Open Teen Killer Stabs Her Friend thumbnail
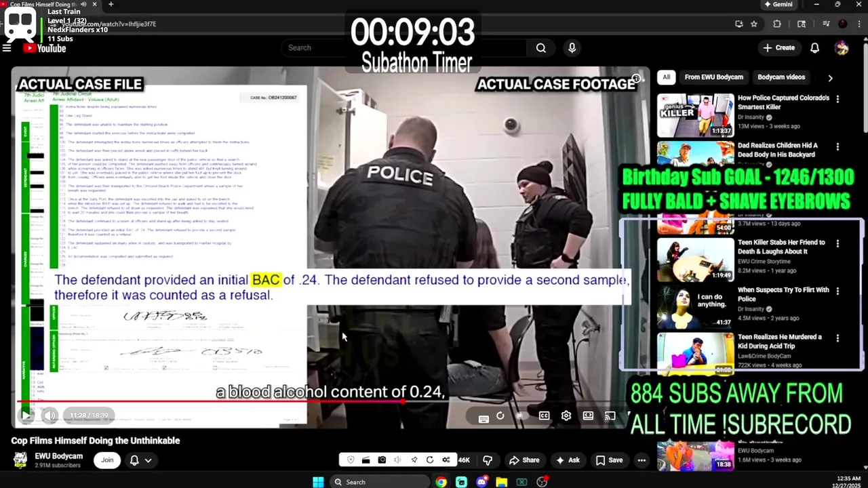 695,260
